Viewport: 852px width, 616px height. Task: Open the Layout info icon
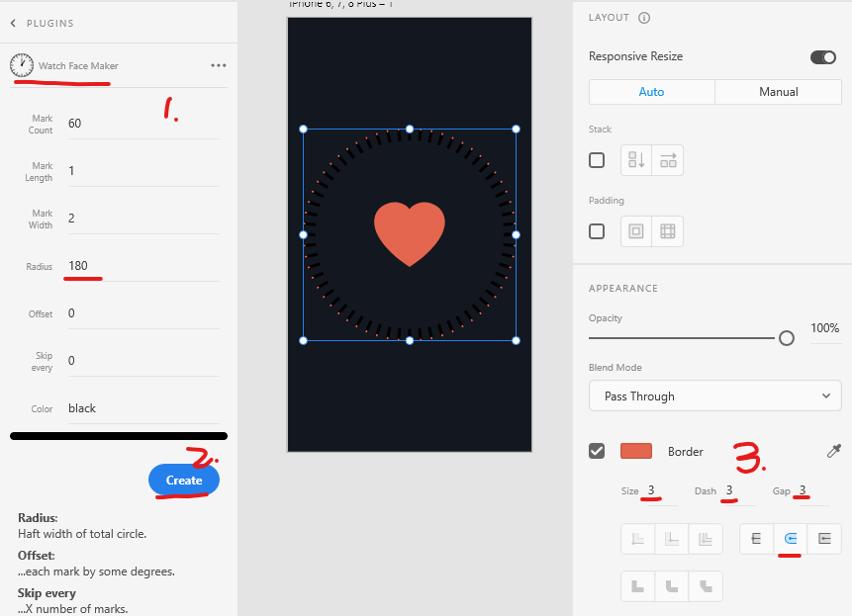[x=644, y=18]
